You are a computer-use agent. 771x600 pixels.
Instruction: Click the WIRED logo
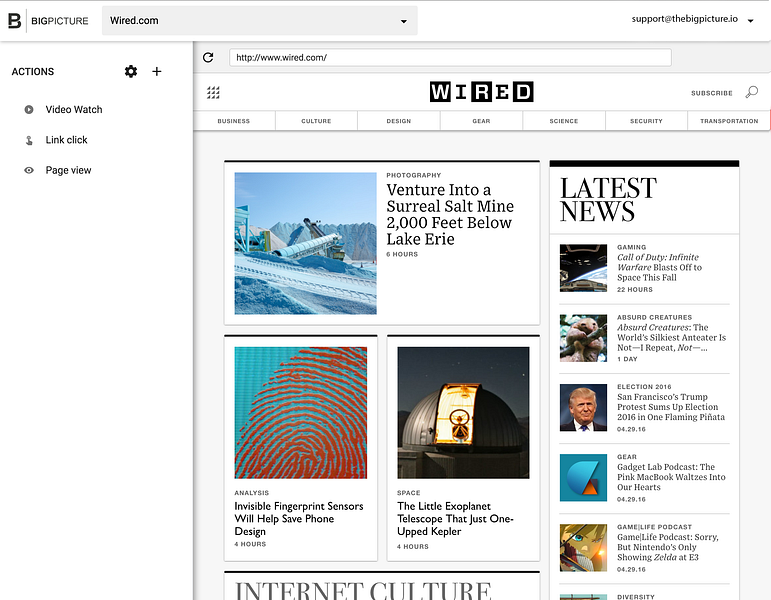click(481, 91)
